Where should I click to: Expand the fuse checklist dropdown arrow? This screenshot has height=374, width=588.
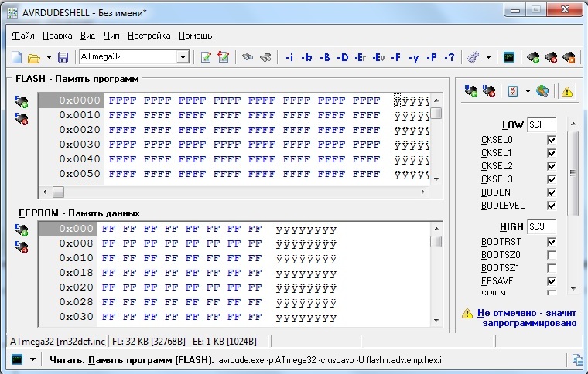[528, 90]
